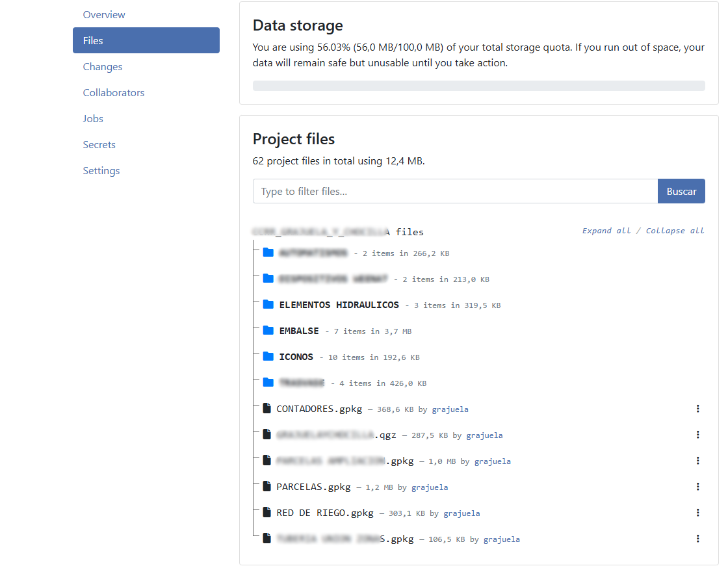The width and height of the screenshot is (728, 566).
Task: Click the file icon of the 106,5 KB gpkg
Action: [x=266, y=538]
